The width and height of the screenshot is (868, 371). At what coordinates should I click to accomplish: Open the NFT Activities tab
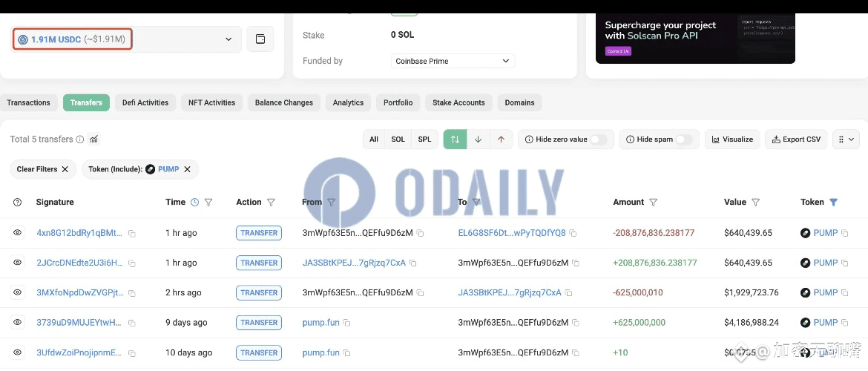[211, 102]
